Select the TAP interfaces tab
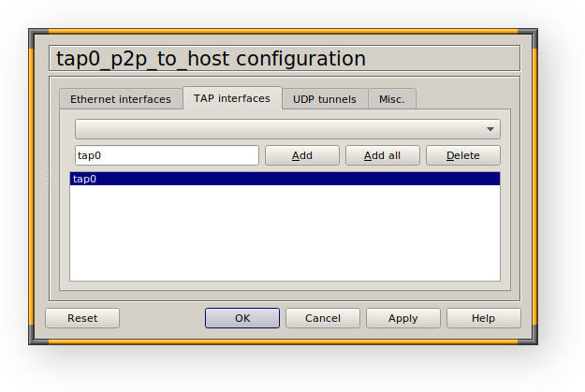Image resolution: width=585 pixels, height=392 pixels. pos(232,98)
